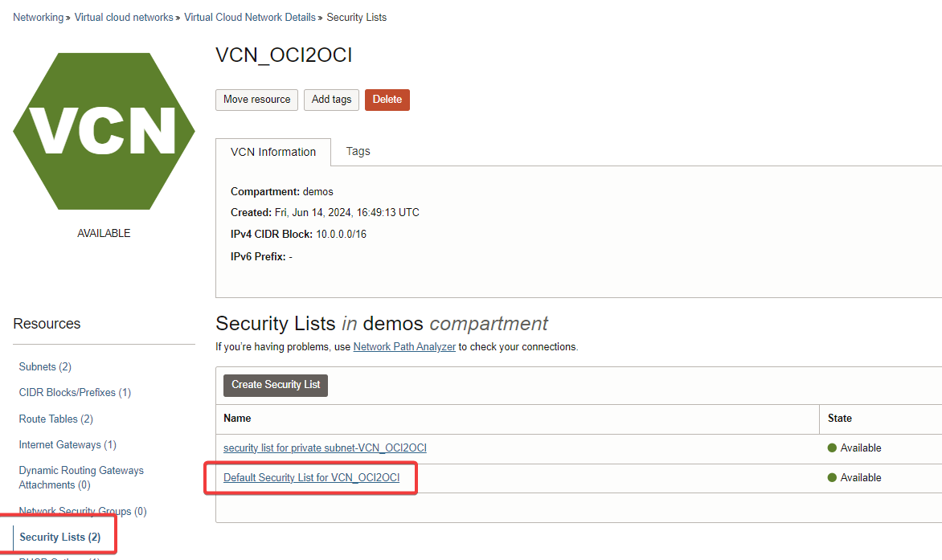Select Subnets (2) in Resources
This screenshot has width=942, height=560.
coord(45,366)
